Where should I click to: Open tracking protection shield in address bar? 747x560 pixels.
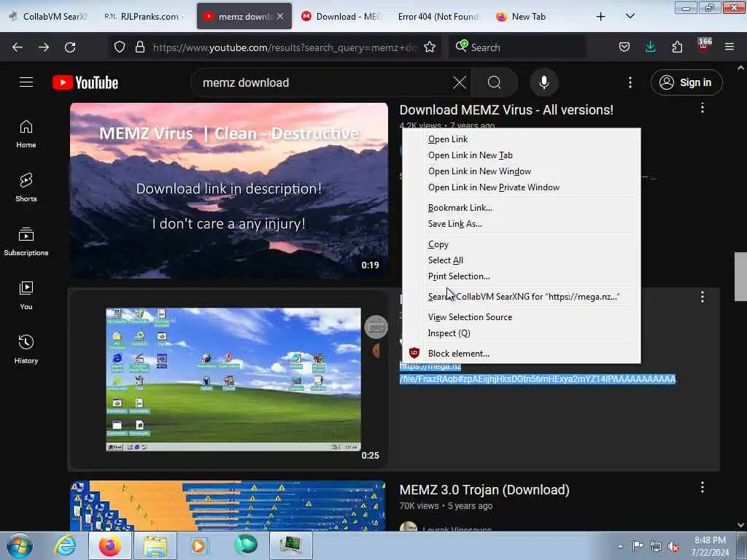coord(120,47)
